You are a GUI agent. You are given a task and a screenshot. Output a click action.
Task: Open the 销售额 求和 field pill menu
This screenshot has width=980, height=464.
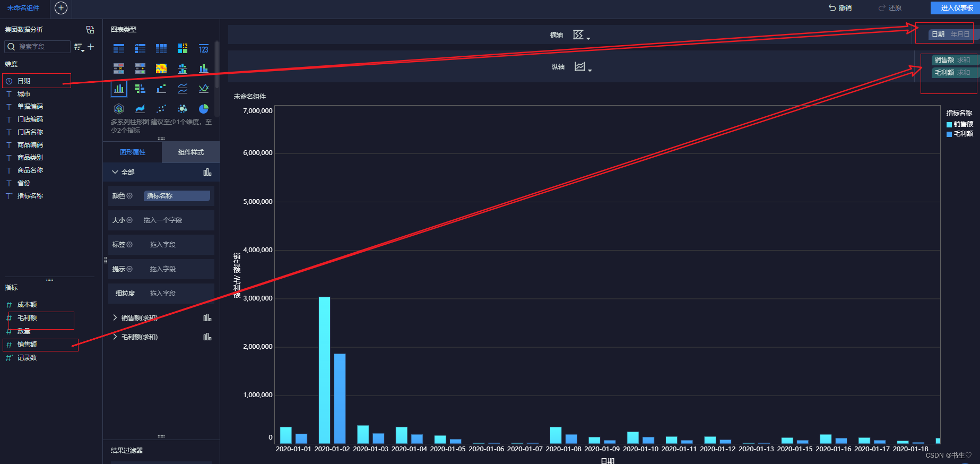955,60
